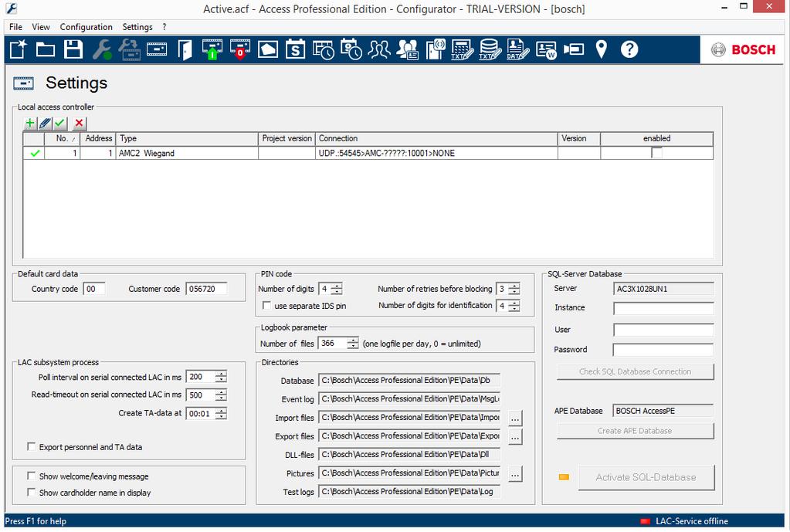The image size is (790, 532).
Task: Open the door with wireless reader icon
Action: pos(436,49)
